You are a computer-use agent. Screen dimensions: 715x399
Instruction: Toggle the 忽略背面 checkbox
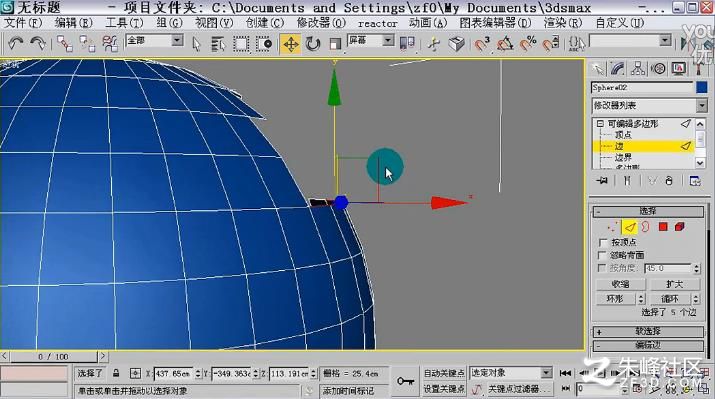tap(603, 255)
